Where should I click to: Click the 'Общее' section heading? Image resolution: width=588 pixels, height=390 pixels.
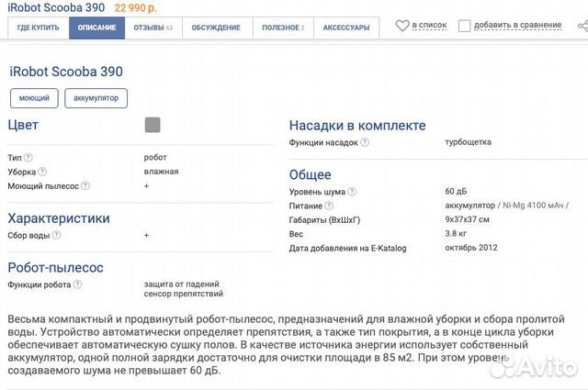pyautogui.click(x=311, y=175)
